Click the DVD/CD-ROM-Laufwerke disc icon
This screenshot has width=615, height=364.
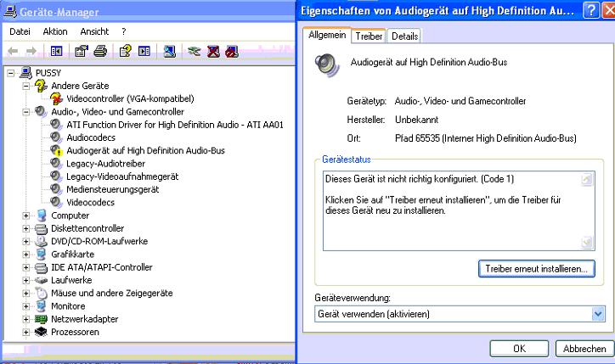click(41, 241)
